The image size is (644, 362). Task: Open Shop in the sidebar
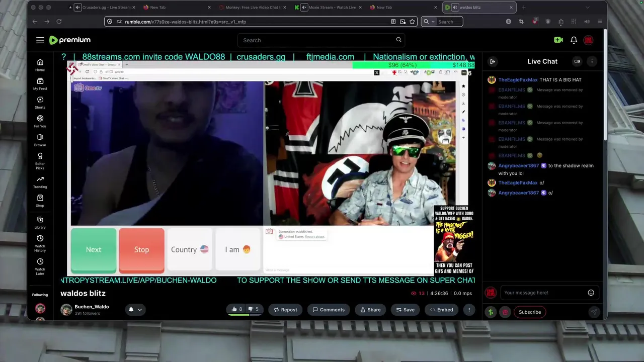(x=40, y=201)
